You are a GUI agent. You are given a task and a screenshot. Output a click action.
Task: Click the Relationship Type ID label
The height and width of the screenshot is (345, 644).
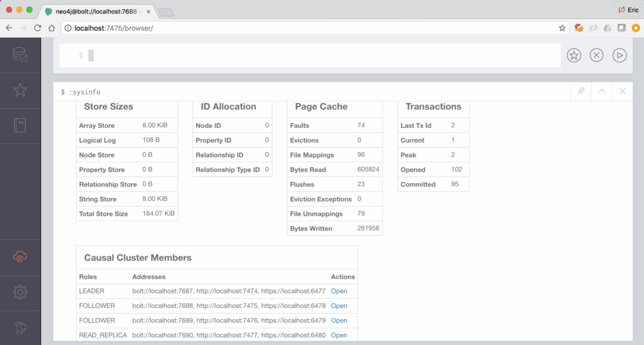228,169
